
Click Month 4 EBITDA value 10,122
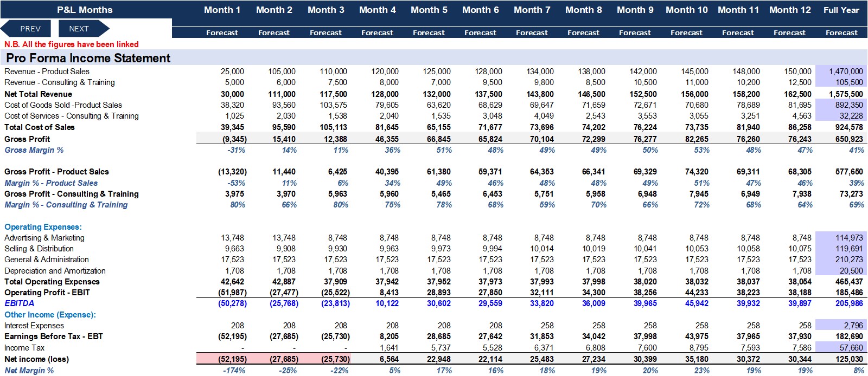(387, 303)
